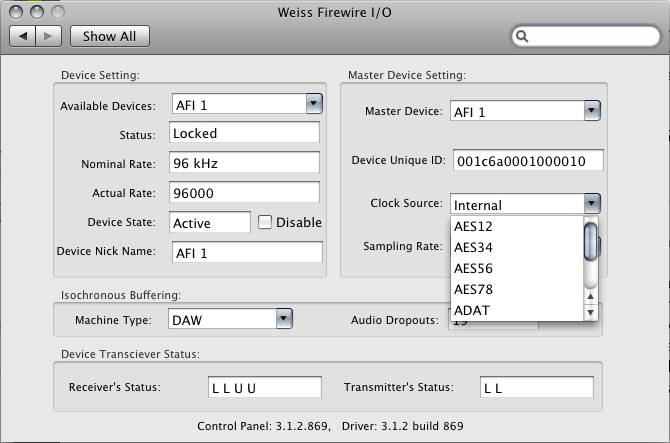Open the Master Device dropdown

[x=591, y=110]
